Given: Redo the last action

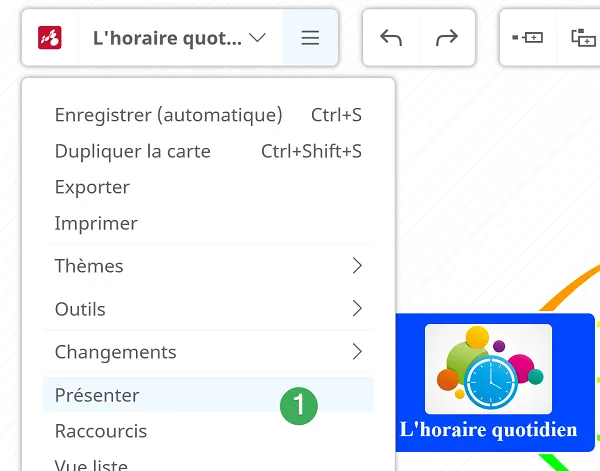Looking at the screenshot, I should click(x=447, y=37).
